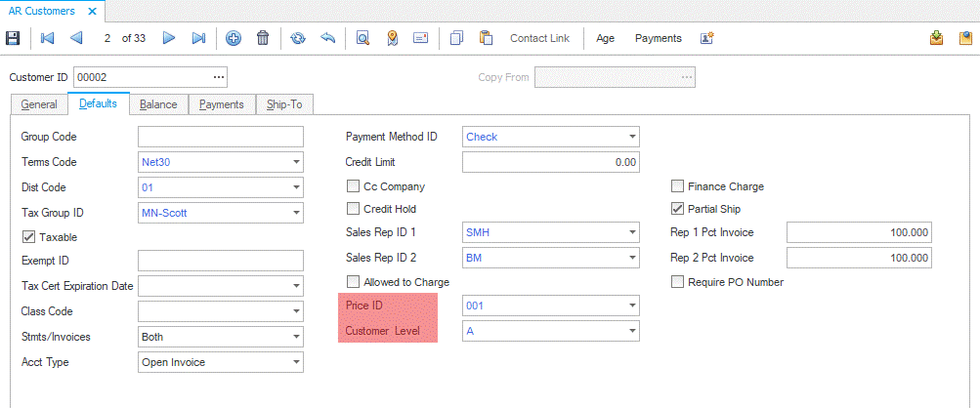Click the Age toolbar button

tap(605, 38)
